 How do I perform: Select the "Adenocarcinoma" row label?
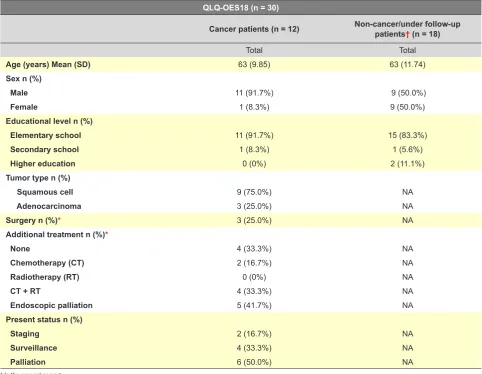pos(49,206)
